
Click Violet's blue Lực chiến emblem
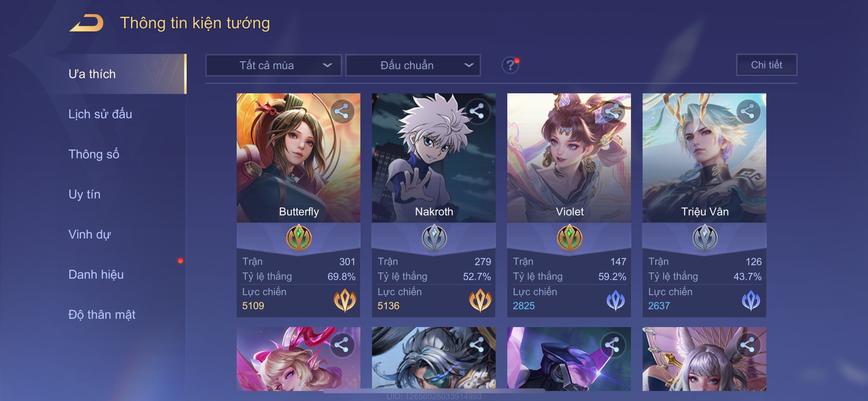615,300
